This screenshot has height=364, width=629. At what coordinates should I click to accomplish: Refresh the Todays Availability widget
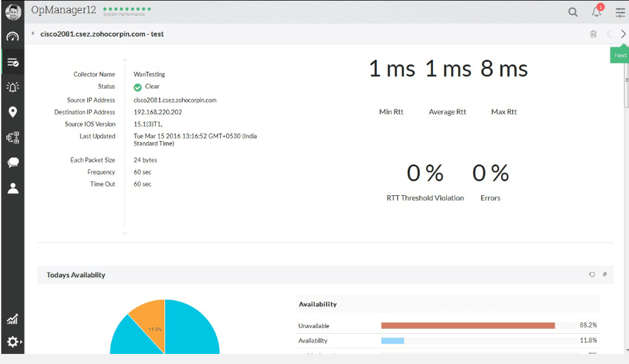[x=592, y=275]
